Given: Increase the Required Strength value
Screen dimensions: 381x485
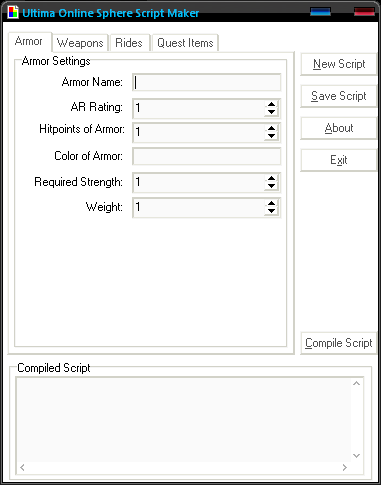Looking at the screenshot, I should pos(271,178).
